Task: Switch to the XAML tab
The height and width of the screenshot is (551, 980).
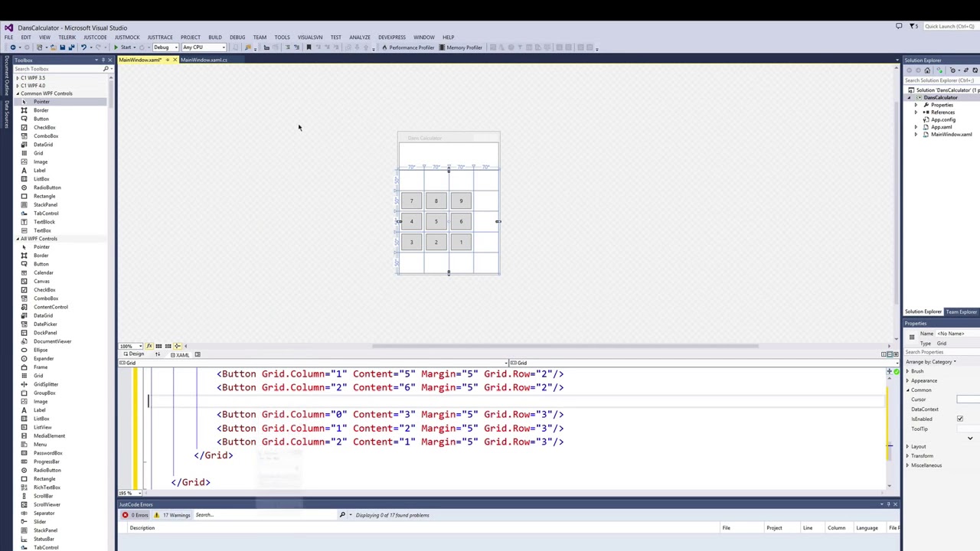Action: pos(180,354)
